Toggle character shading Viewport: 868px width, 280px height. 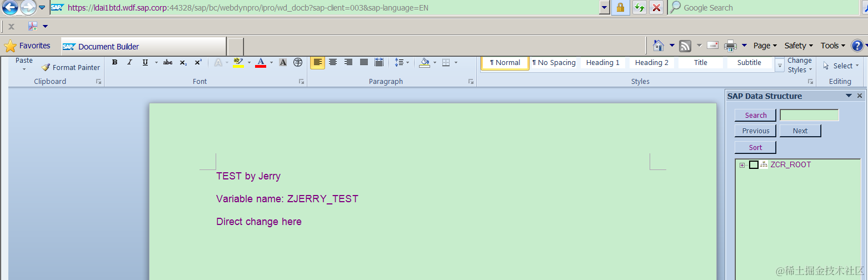(x=283, y=62)
